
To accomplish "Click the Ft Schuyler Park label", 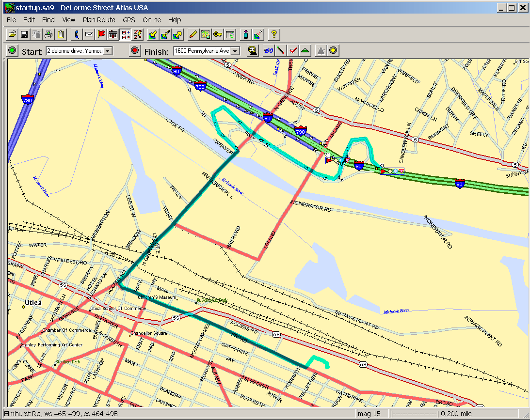I will 212,300.
